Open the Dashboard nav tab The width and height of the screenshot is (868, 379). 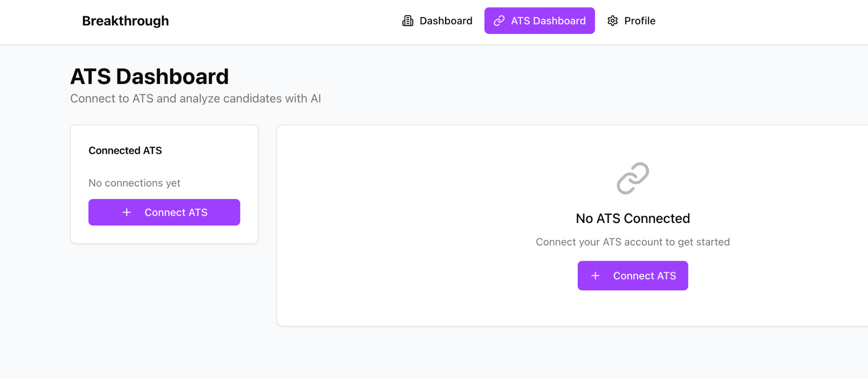pyautogui.click(x=437, y=21)
